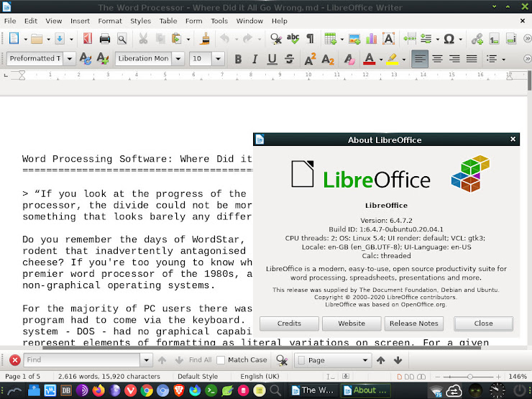The height and width of the screenshot is (399, 532).
Task: Run the spelling check
Action: 293,39
